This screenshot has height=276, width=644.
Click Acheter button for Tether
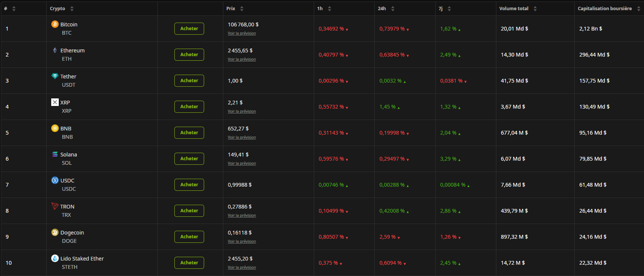[x=189, y=81]
